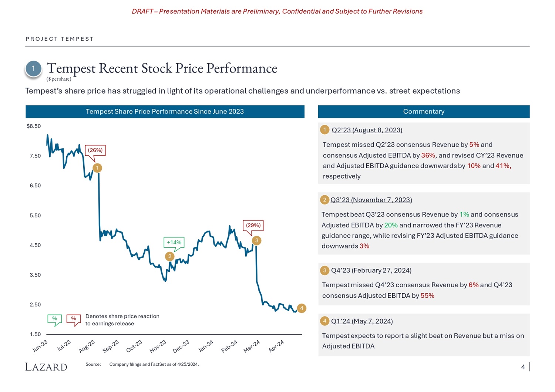Select the Commentary header bar
The width and height of the screenshot is (555, 392).
(424, 112)
